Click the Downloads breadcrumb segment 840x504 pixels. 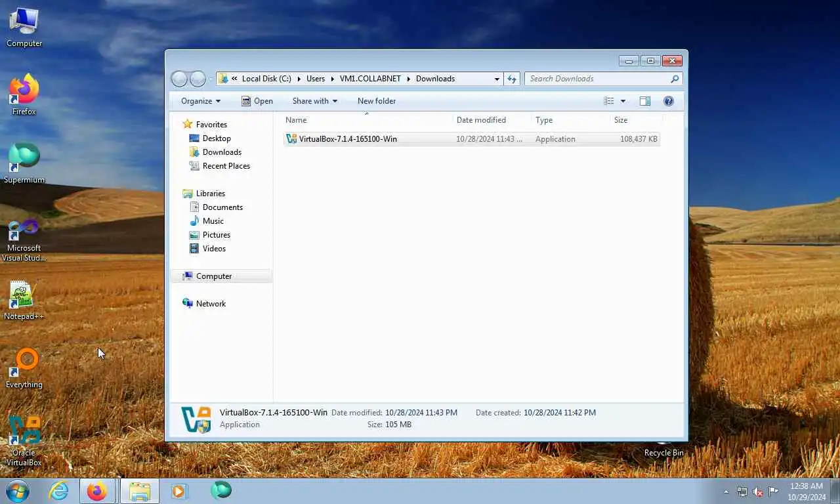tap(435, 79)
